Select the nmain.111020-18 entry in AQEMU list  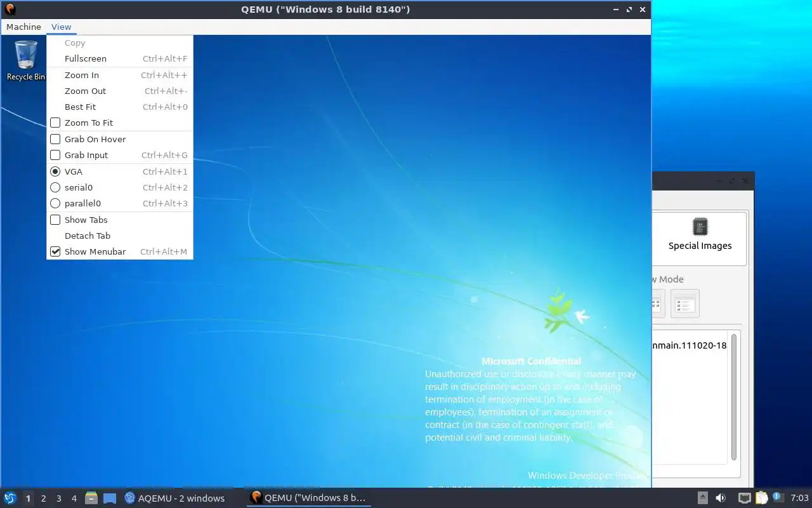[689, 345]
